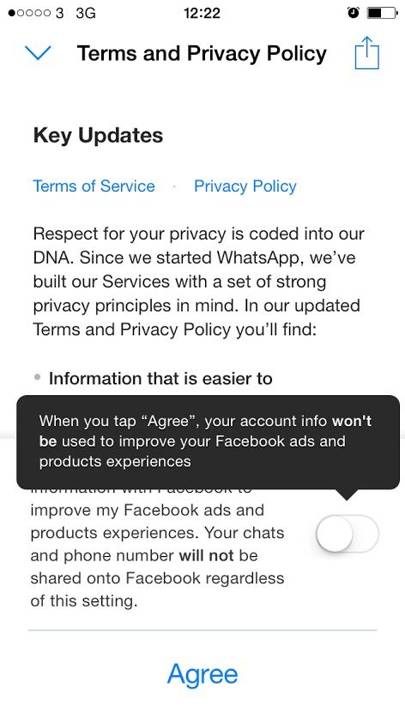The width and height of the screenshot is (405, 716).
Task: Tap the share icon at top right
Action: click(367, 53)
